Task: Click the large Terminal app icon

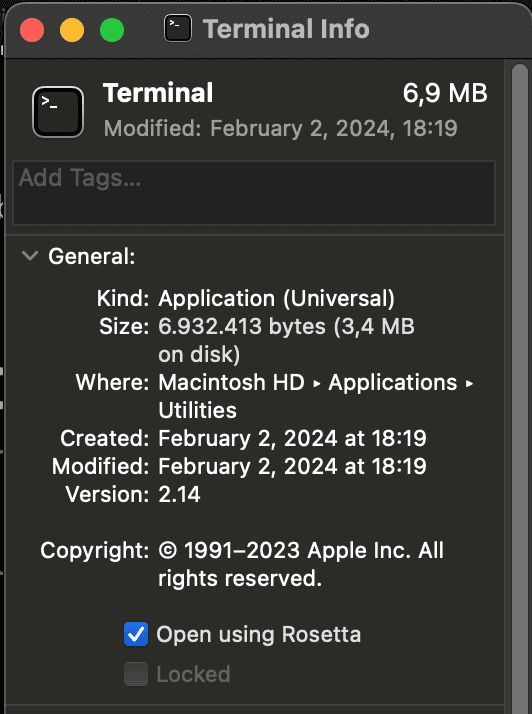Action: [58, 112]
